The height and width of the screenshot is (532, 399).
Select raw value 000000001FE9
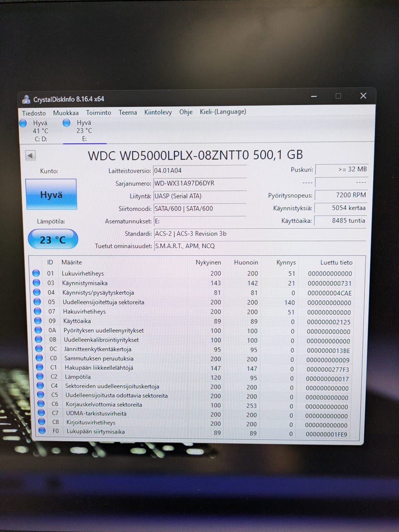pos(326,434)
